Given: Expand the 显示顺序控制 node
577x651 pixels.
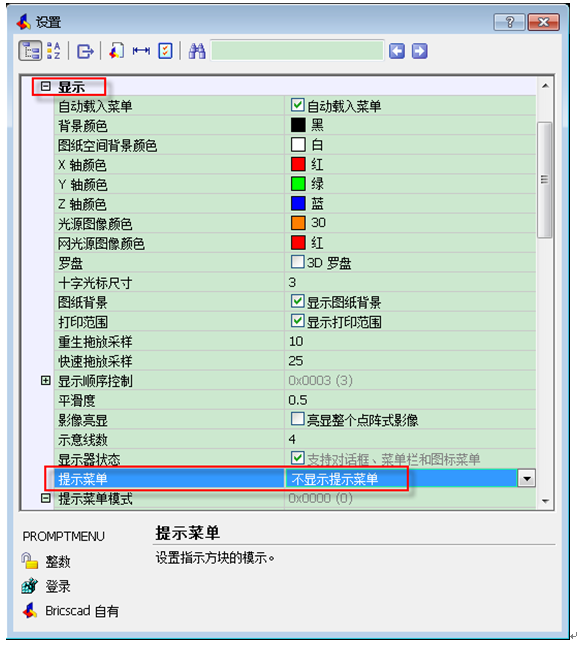Looking at the screenshot, I should pyautogui.click(x=46, y=380).
